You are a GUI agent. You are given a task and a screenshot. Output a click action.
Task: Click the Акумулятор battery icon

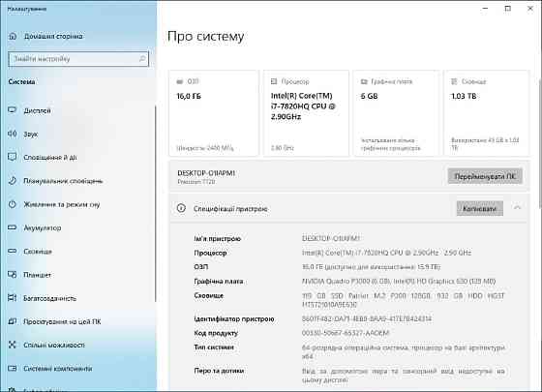pos(13,227)
